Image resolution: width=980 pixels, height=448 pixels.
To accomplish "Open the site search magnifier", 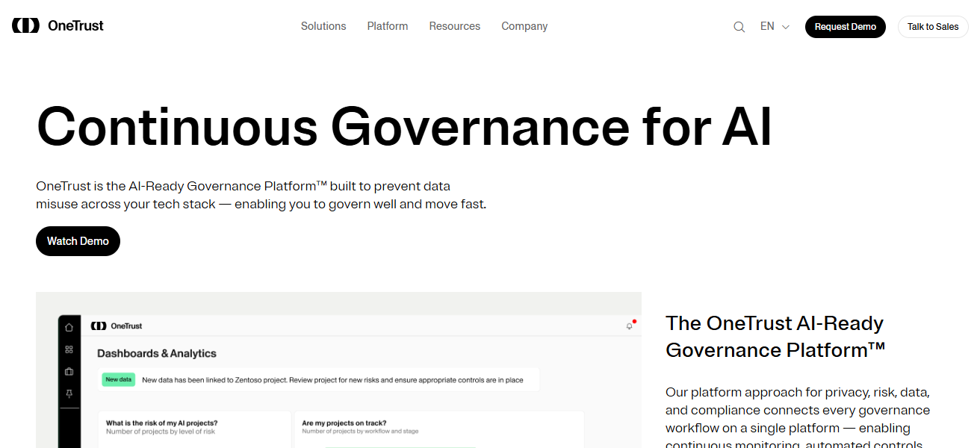I will point(739,27).
